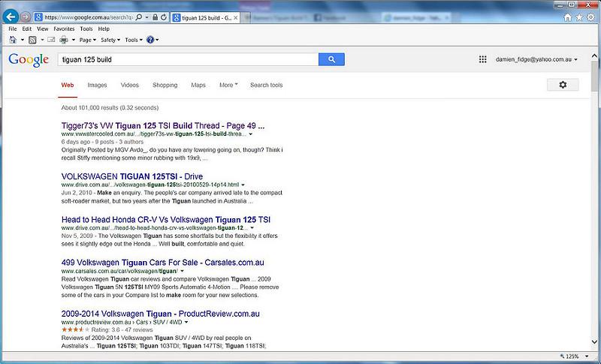
Task: Click the Print icon in command bar
Action: coord(64,40)
